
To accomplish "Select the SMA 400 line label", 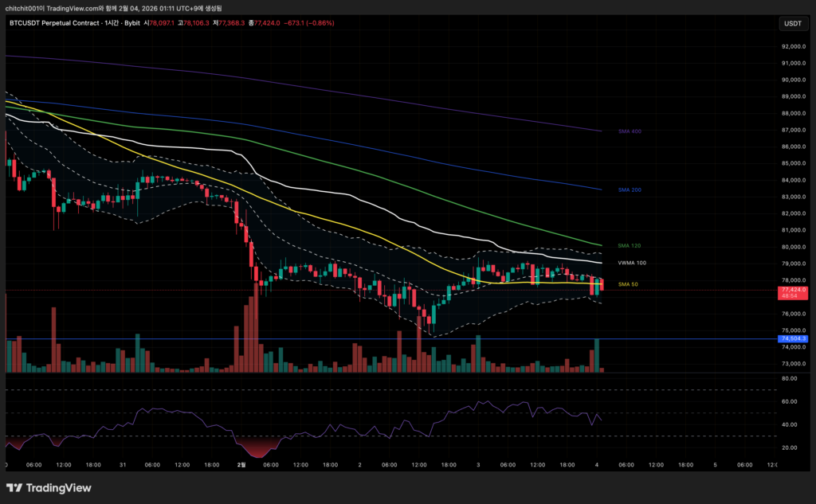I will 630,131.
